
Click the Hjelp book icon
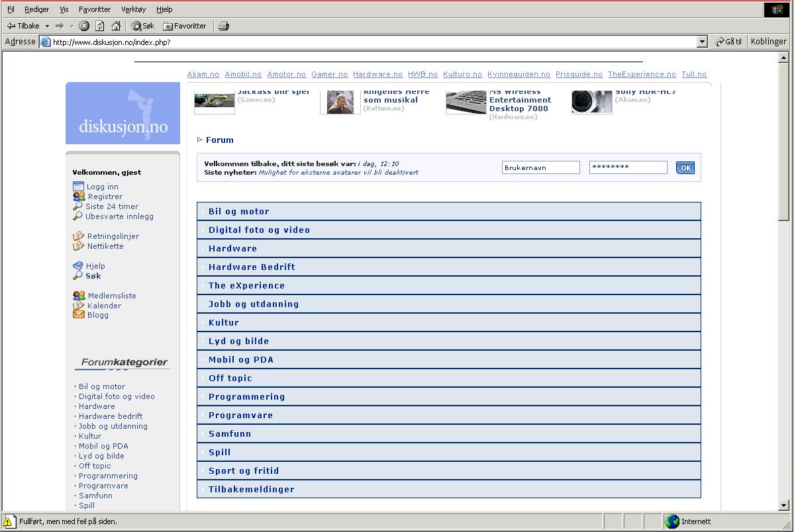tap(78, 266)
